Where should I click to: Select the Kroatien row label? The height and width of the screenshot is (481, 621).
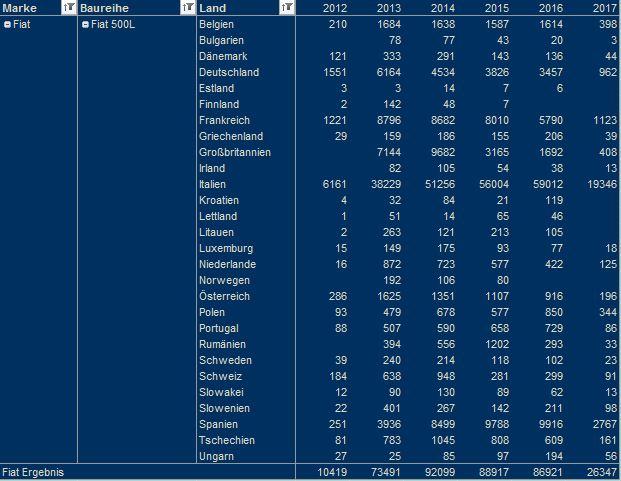point(219,200)
